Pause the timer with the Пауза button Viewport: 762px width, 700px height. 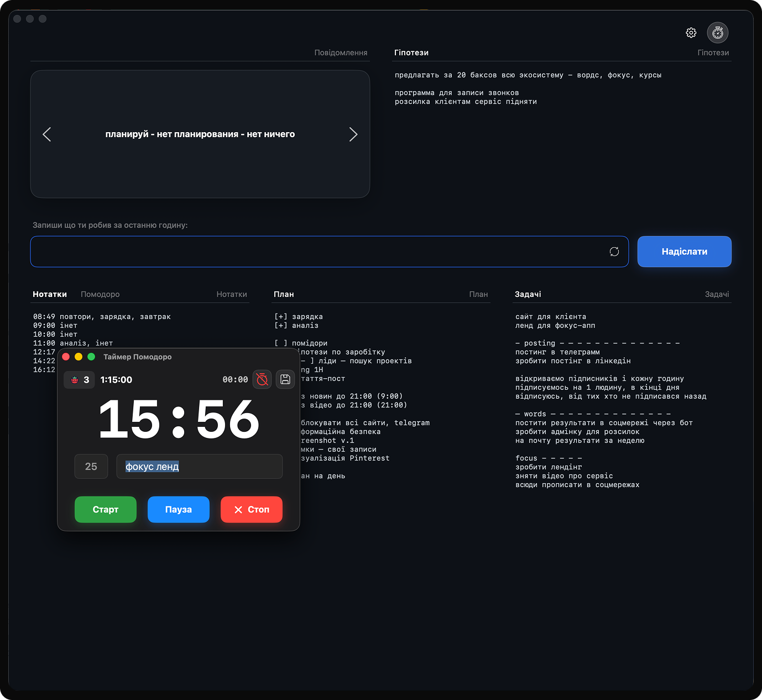(178, 509)
